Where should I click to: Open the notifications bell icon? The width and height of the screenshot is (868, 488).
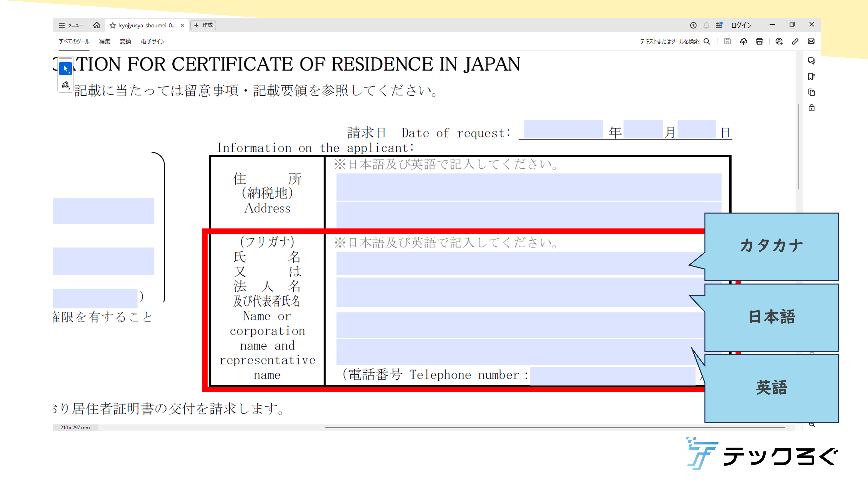(x=706, y=25)
